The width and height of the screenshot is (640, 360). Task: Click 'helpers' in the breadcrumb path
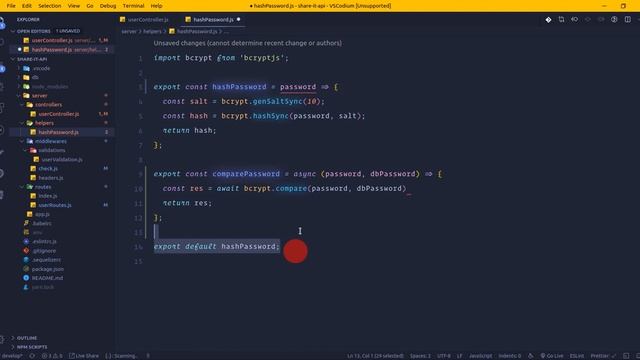tap(152, 31)
